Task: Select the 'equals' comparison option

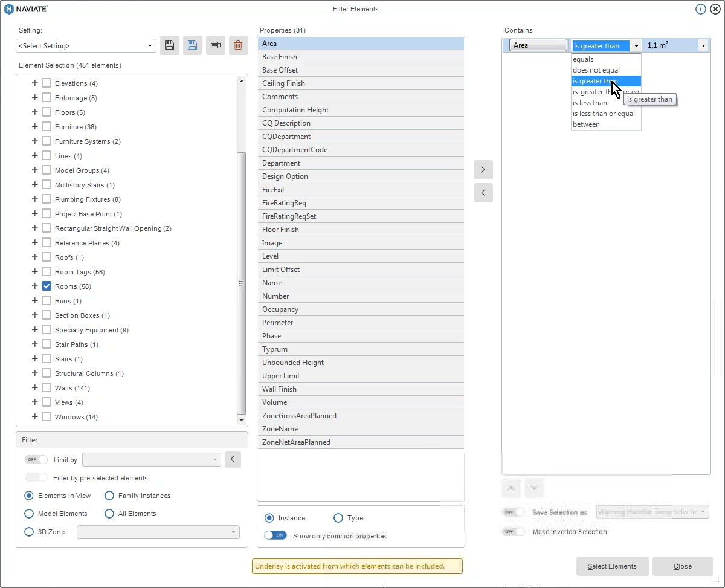Action: tap(584, 59)
